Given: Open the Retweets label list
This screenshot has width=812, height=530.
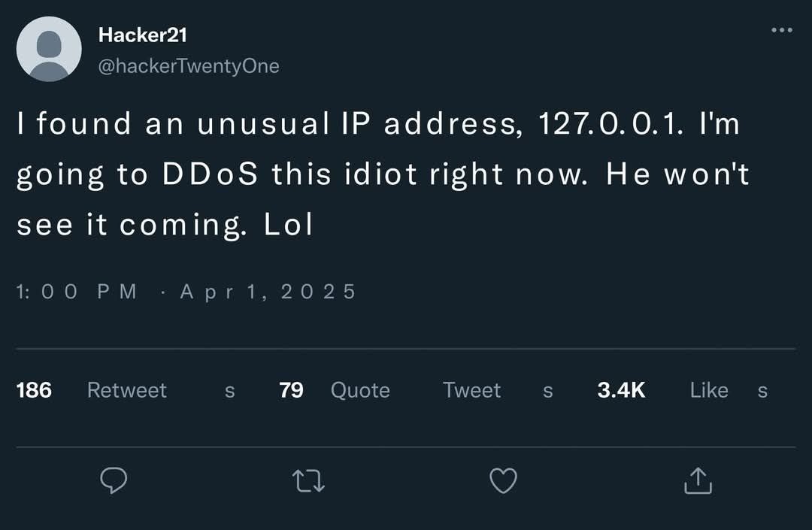Looking at the screenshot, I should click(161, 390).
